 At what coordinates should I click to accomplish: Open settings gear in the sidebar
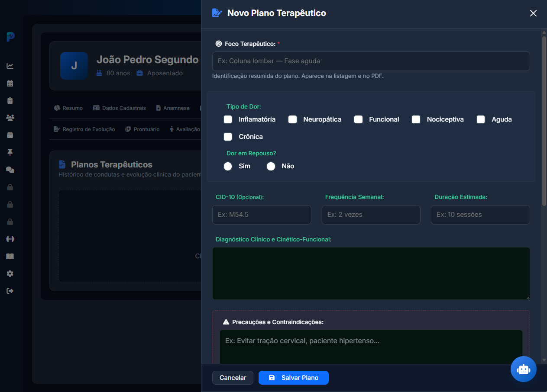(10, 273)
